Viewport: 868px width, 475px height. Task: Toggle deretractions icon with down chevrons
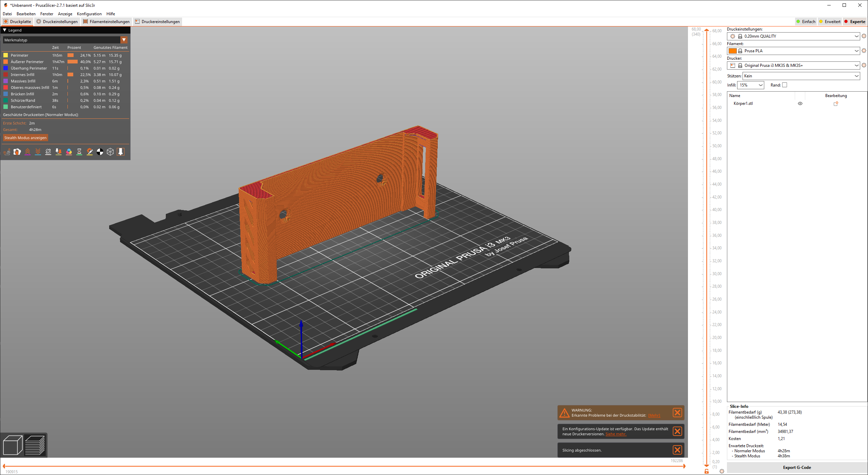(x=38, y=152)
